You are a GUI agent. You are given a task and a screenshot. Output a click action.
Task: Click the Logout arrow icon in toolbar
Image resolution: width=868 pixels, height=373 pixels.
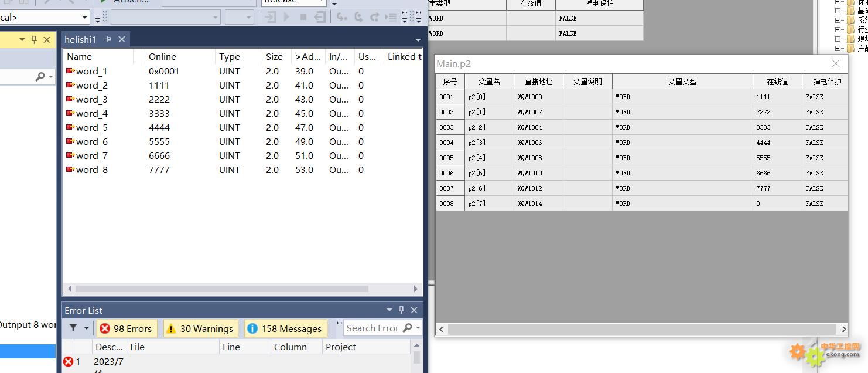320,17
